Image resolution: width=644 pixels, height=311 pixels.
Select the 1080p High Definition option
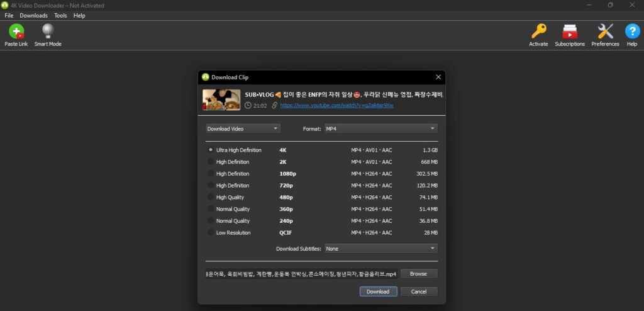click(x=211, y=174)
